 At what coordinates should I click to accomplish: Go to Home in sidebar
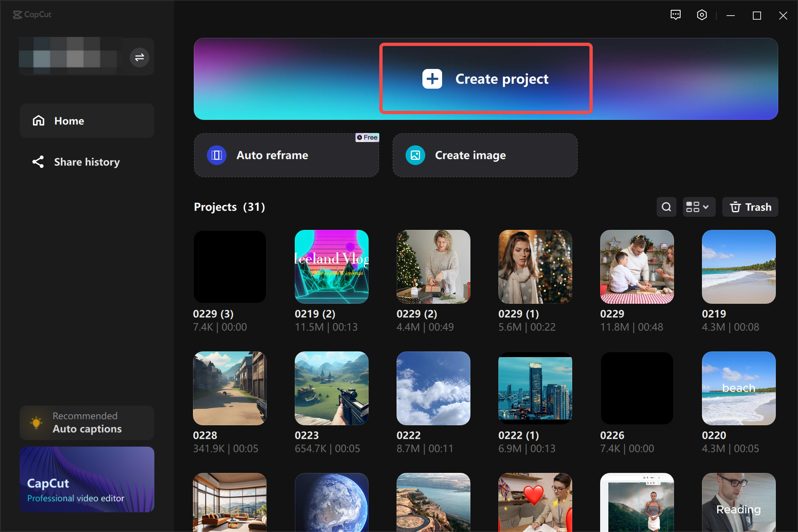coord(87,121)
